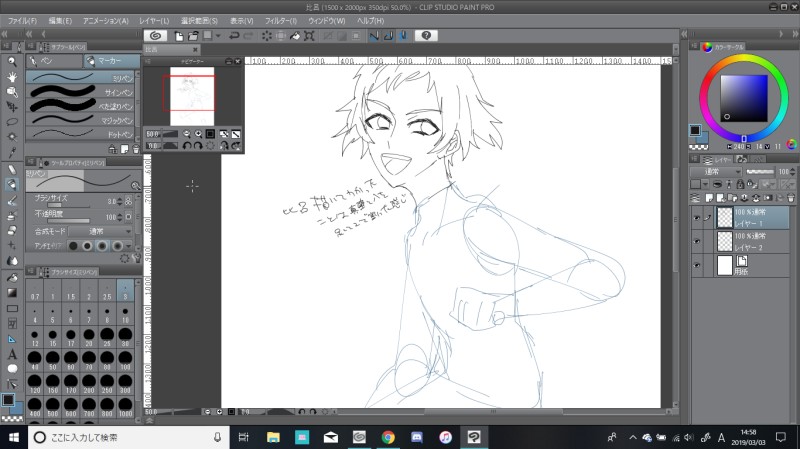Expand the clear dropdown arrow in command bar
800x449 pixels.
(218, 36)
